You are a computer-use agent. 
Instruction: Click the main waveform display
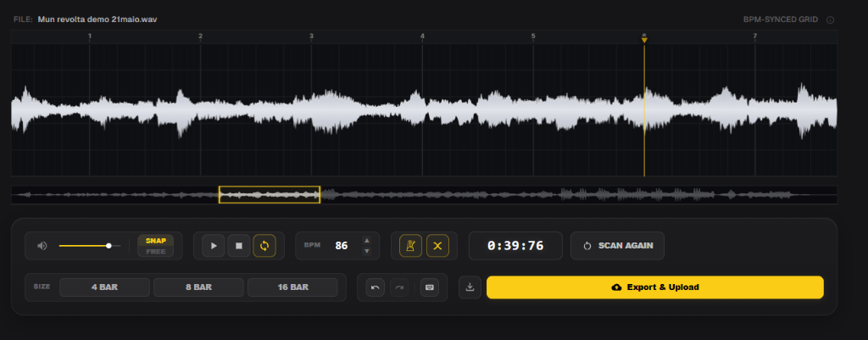click(x=424, y=110)
